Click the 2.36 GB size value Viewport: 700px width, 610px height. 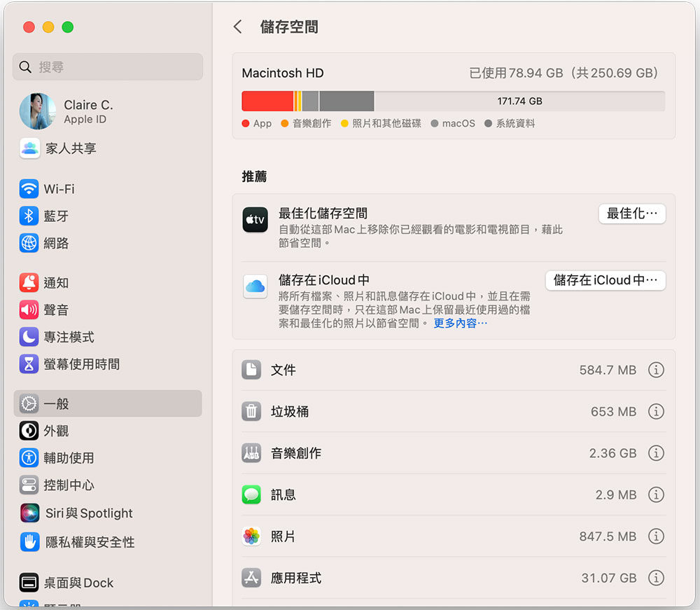[x=612, y=453]
